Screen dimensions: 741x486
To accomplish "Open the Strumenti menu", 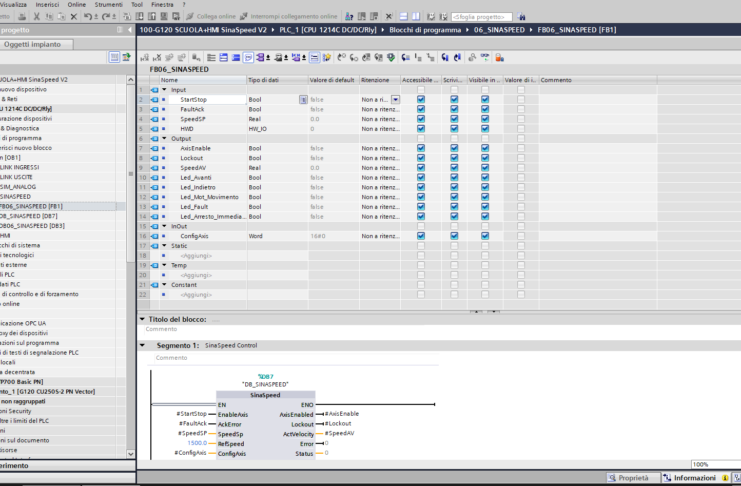I will (109, 4).
